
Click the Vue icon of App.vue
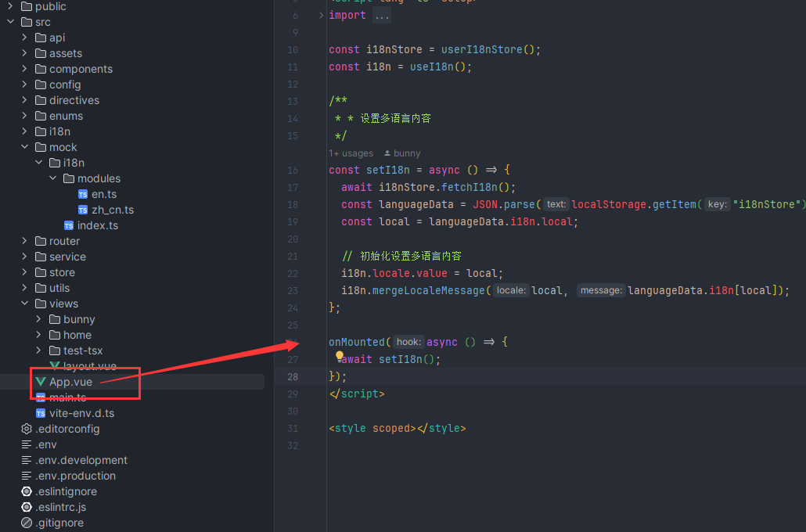click(x=41, y=381)
